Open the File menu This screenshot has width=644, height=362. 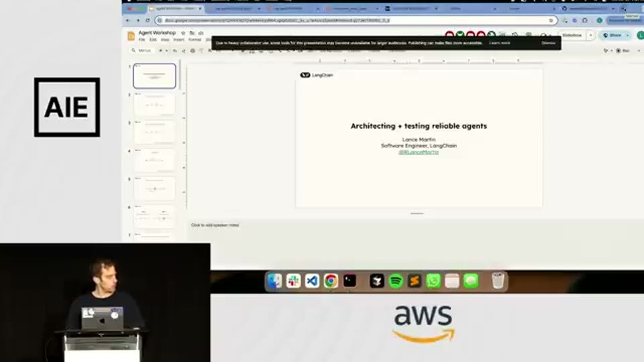tap(142, 40)
